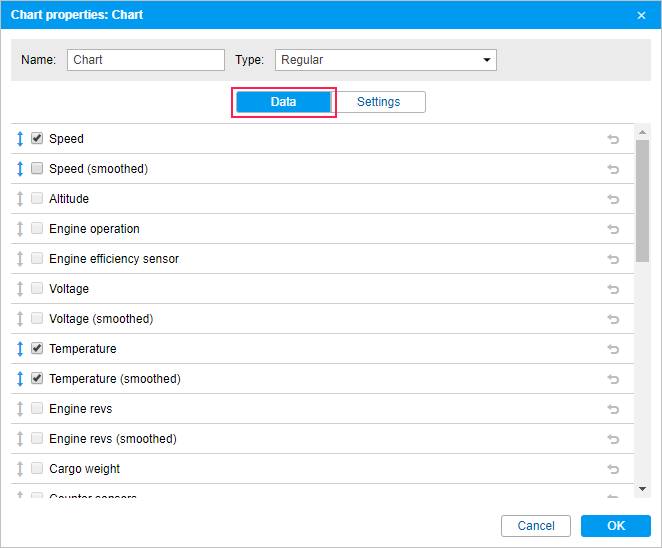Switch to the Settings tab
This screenshot has height=548, width=662.
tap(378, 102)
